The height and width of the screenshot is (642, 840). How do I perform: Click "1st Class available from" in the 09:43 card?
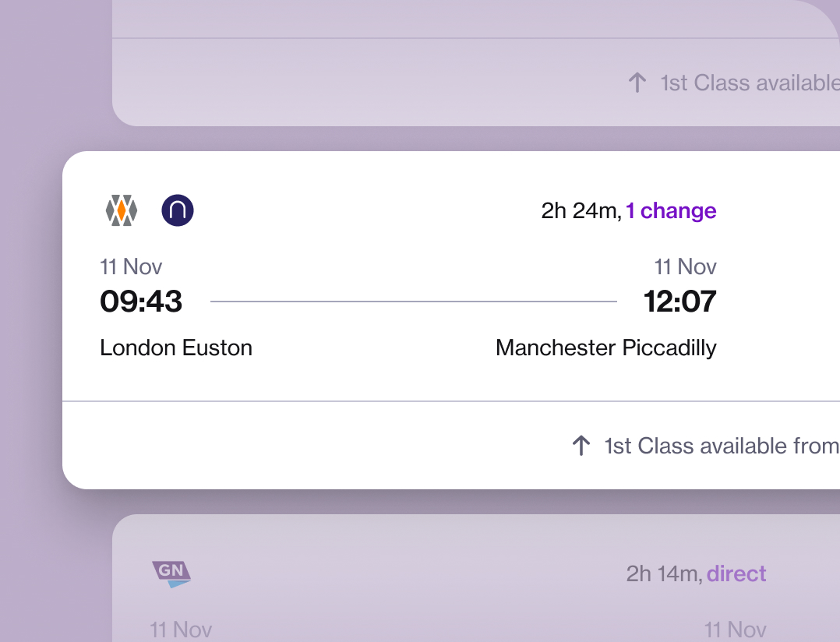pos(721,446)
